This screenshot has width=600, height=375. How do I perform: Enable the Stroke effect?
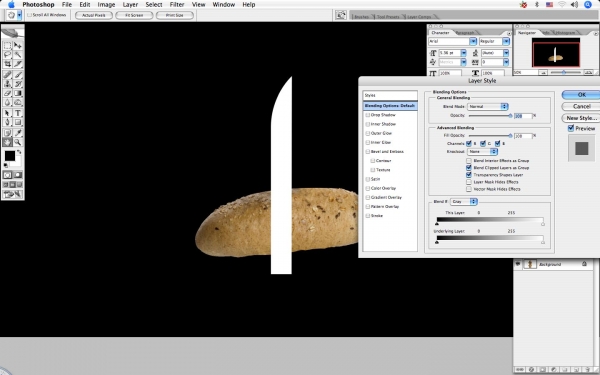click(368, 216)
